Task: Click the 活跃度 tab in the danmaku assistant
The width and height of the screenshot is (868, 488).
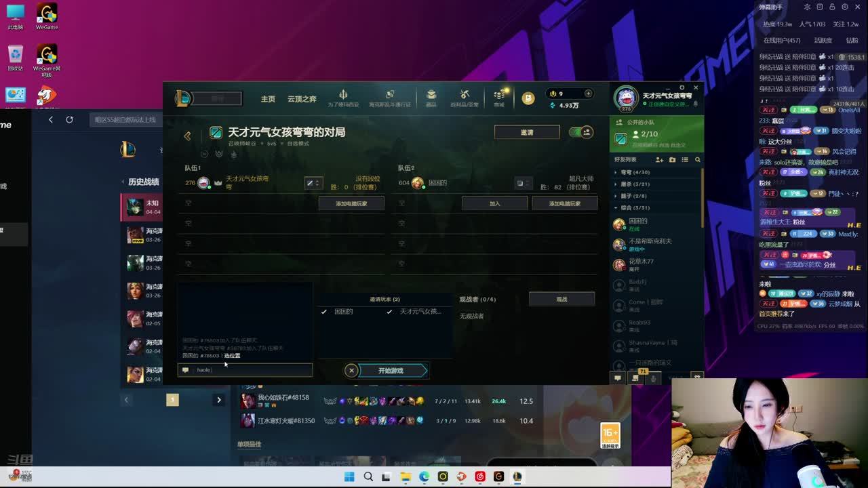Action: (823, 41)
